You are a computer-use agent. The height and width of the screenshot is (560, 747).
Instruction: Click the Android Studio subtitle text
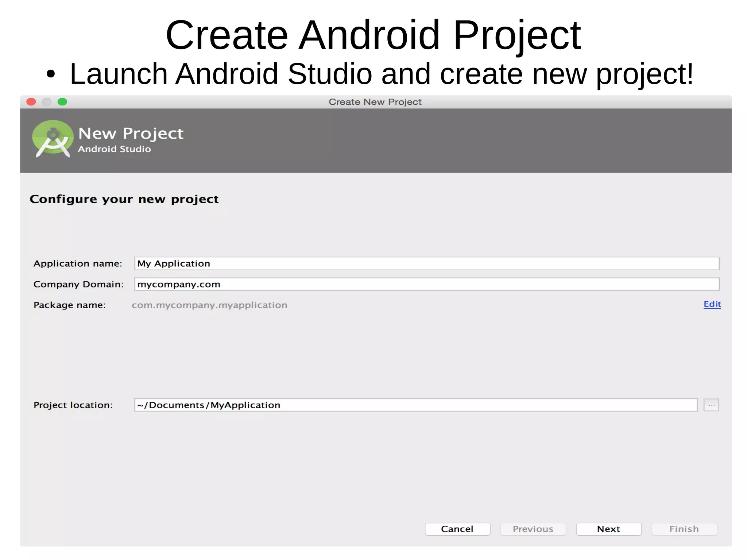click(x=114, y=149)
